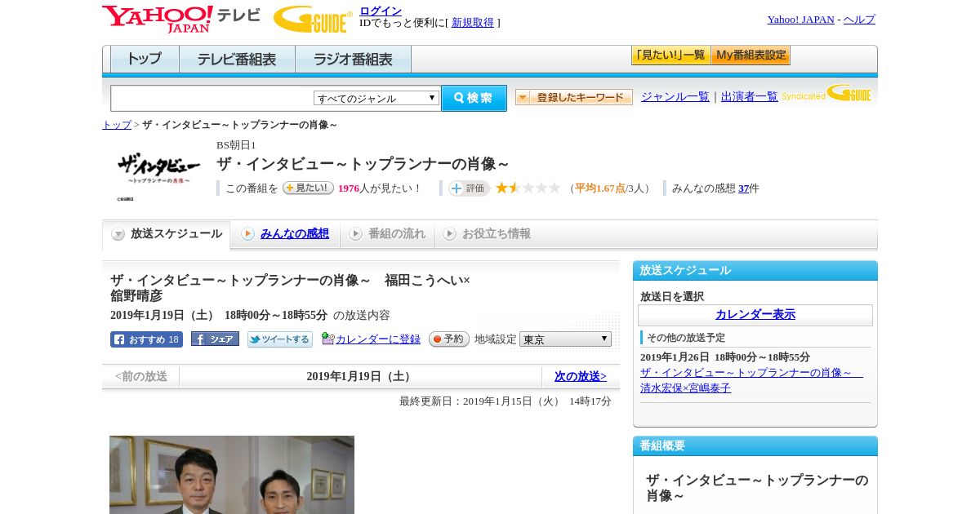Viewport: 980px width, 514px height.
Task: Switch to the テレビ番組表 tab
Action: click(237, 60)
